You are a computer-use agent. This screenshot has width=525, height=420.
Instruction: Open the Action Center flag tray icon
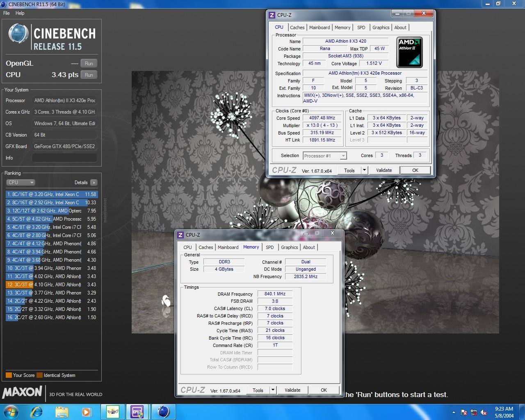[x=464, y=412]
